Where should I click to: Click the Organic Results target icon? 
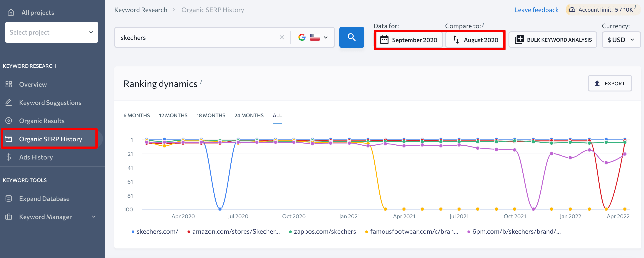[9, 121]
